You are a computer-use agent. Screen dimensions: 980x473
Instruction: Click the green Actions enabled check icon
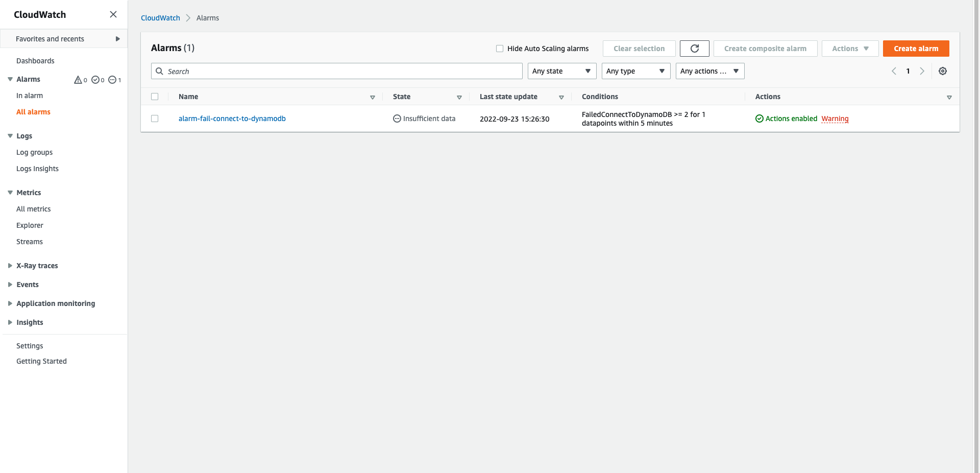pos(759,119)
